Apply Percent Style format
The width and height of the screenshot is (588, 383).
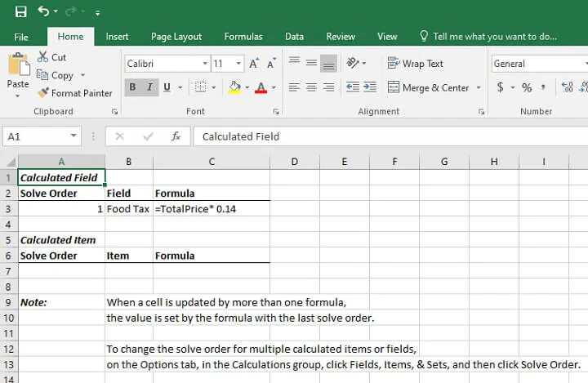(x=527, y=87)
